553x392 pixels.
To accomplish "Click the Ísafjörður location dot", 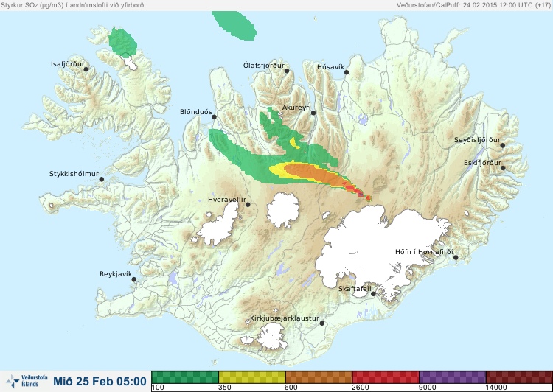I will click(86, 69).
